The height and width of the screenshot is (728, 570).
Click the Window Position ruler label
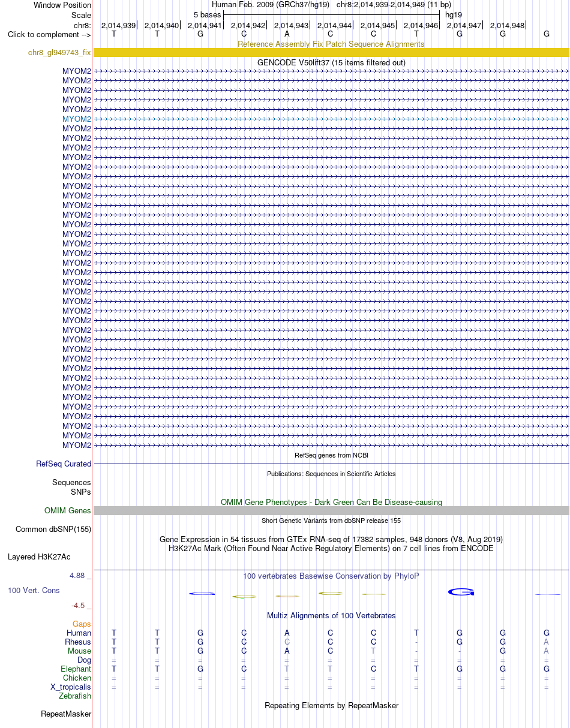62,5
